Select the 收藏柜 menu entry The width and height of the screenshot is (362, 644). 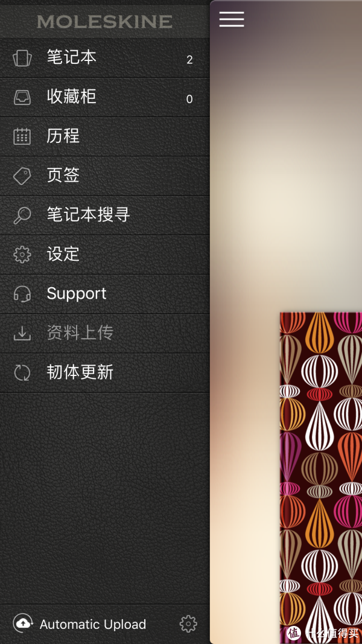(x=104, y=97)
